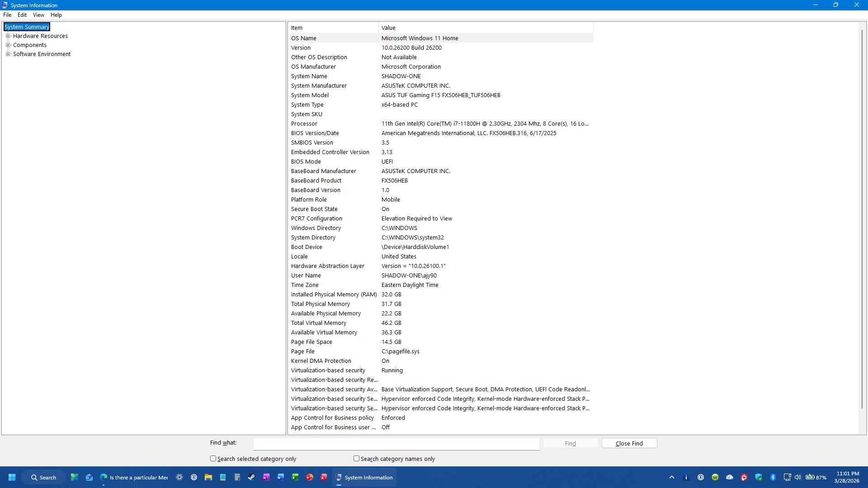Screen dimensions: 868x488
Task: Click the green Webroot tray icon
Action: 715,477
